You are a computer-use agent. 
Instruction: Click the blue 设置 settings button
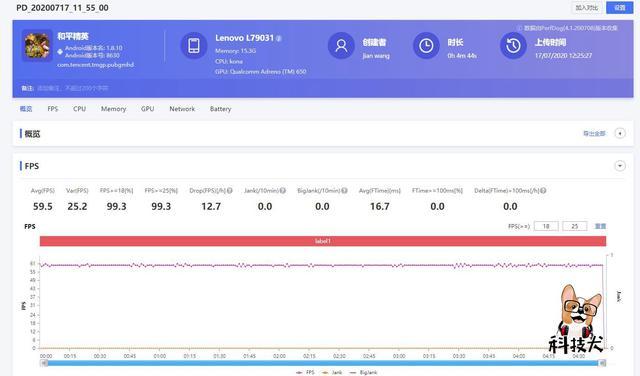[620, 8]
